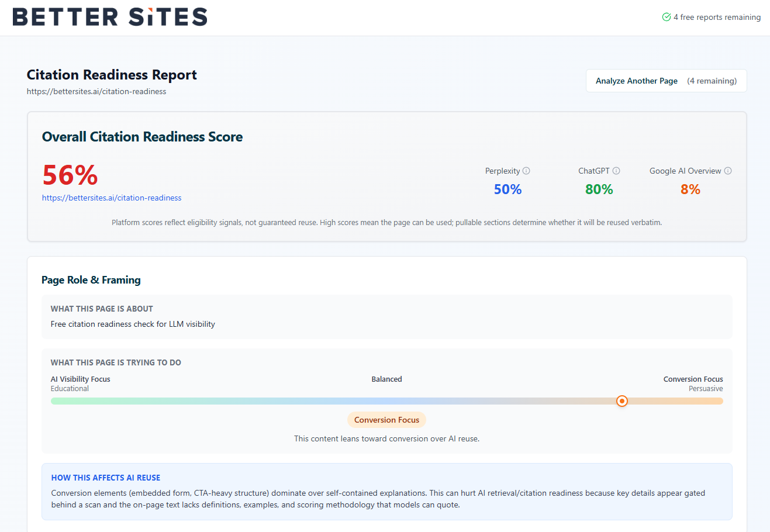This screenshot has height=532, width=770.
Task: Click the Google AI Overview info icon
Action: point(729,171)
